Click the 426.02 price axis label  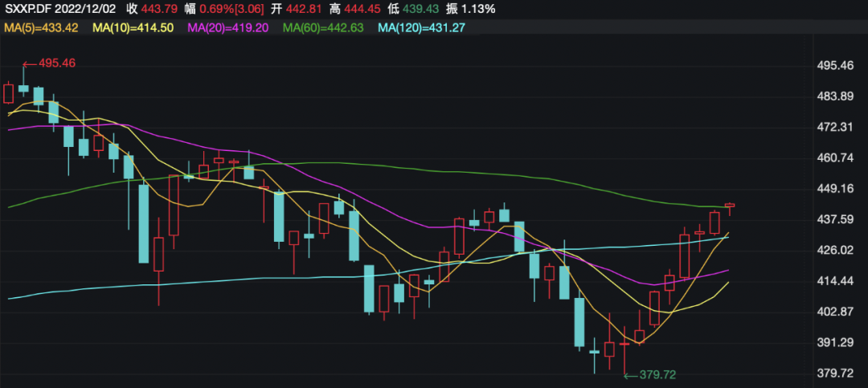pyautogui.click(x=835, y=250)
